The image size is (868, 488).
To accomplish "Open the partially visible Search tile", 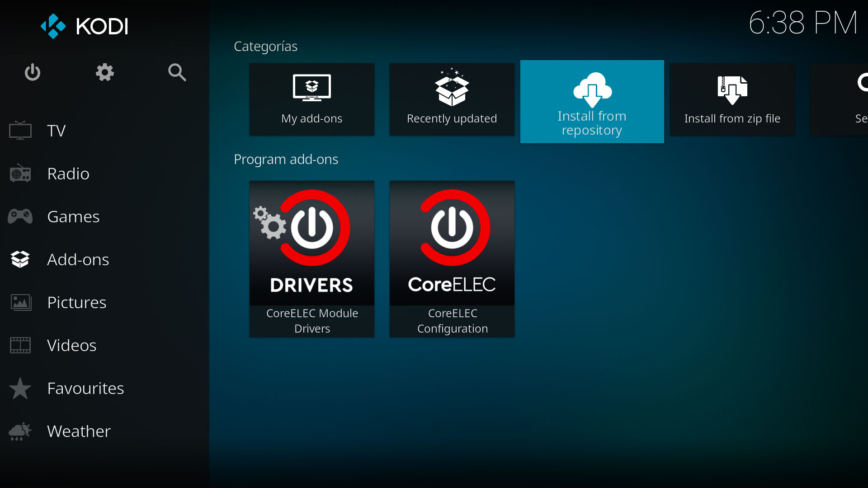I will click(839, 99).
